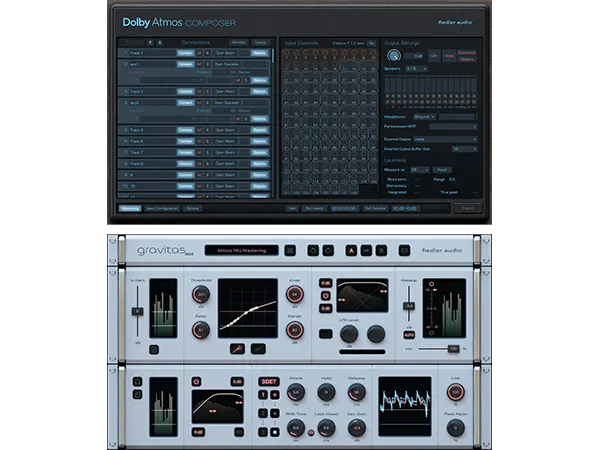Screen dimensions: 600x450
Task: Open the Speakers layout dropdown
Action: click(416, 69)
